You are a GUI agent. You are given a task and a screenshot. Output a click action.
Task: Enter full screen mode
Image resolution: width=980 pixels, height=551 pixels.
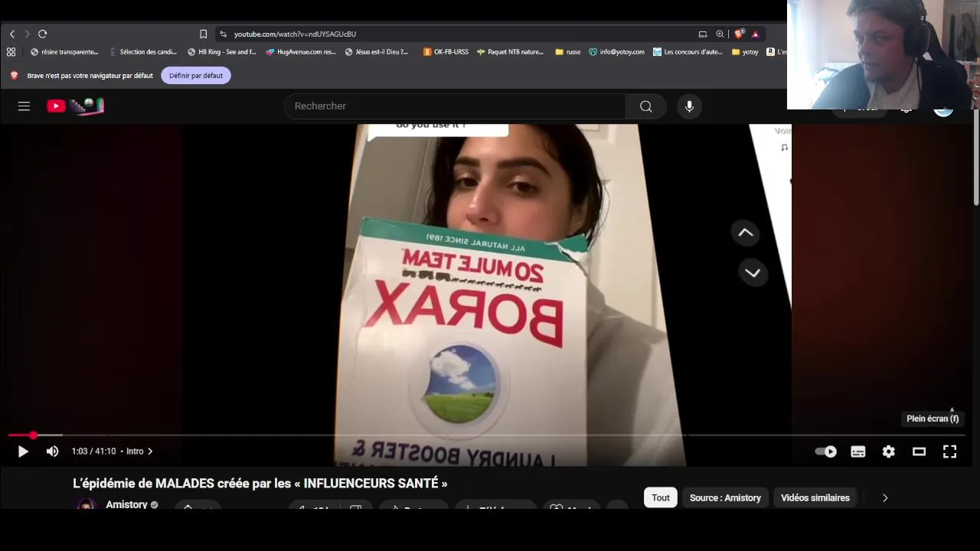[x=949, y=452]
